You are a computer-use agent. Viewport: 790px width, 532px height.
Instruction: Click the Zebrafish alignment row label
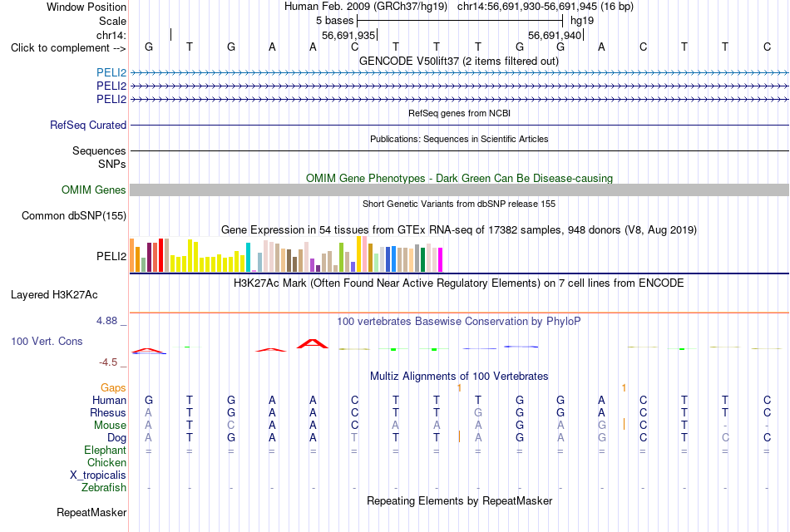104,488
